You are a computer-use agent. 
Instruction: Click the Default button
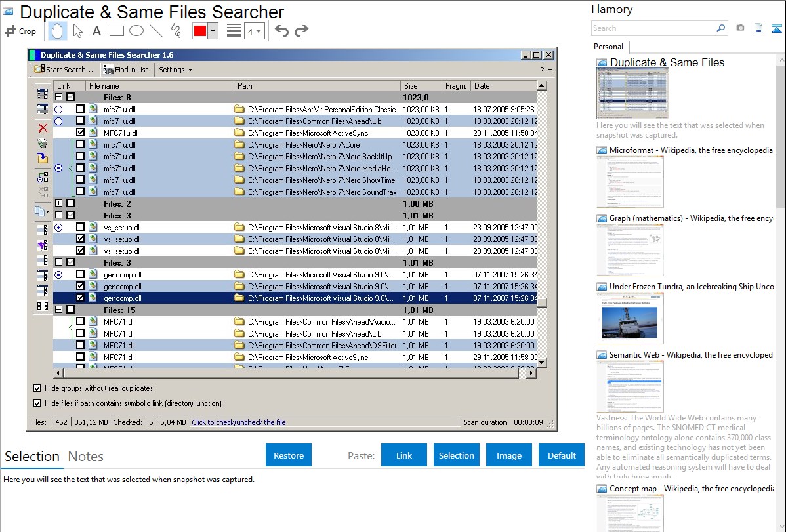point(562,455)
